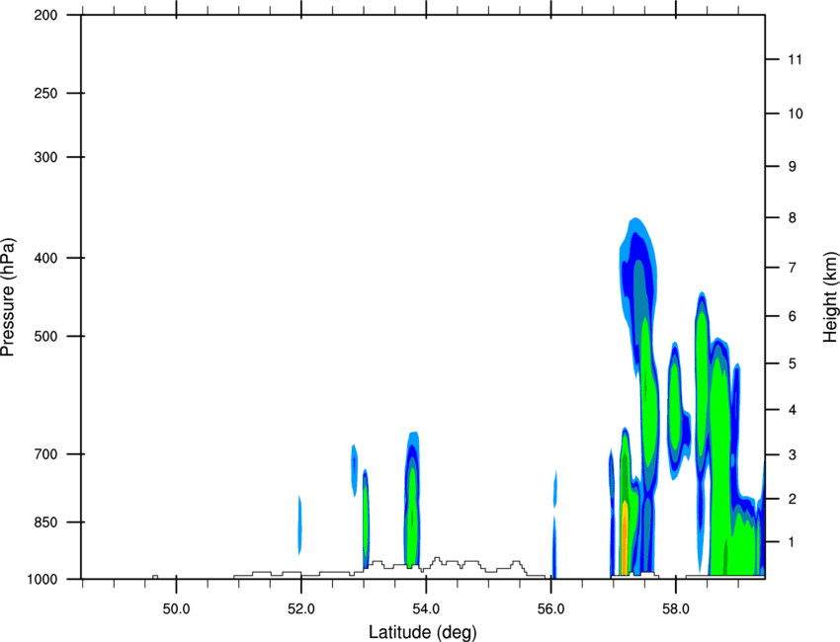Screen dimensions: 840x642
Task: Click the 10 km height label
Action: pyautogui.click(x=795, y=114)
